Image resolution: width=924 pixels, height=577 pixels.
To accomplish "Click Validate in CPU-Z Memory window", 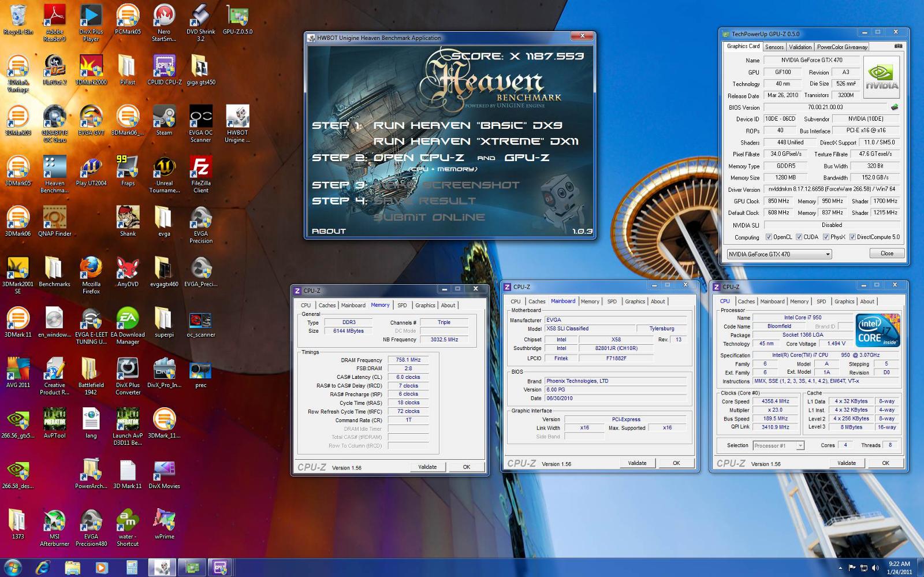I will click(427, 467).
